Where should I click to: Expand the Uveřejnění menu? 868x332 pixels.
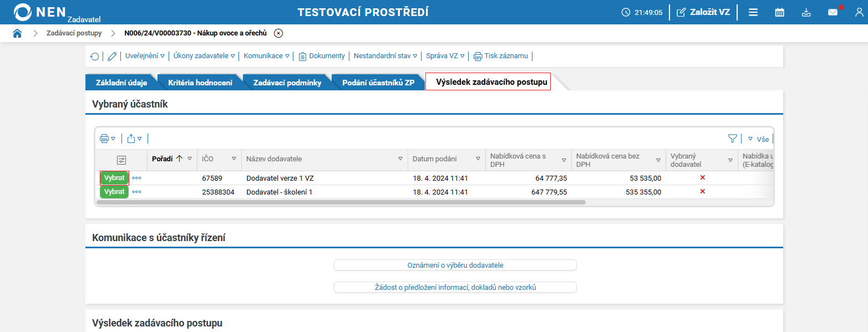click(x=145, y=56)
